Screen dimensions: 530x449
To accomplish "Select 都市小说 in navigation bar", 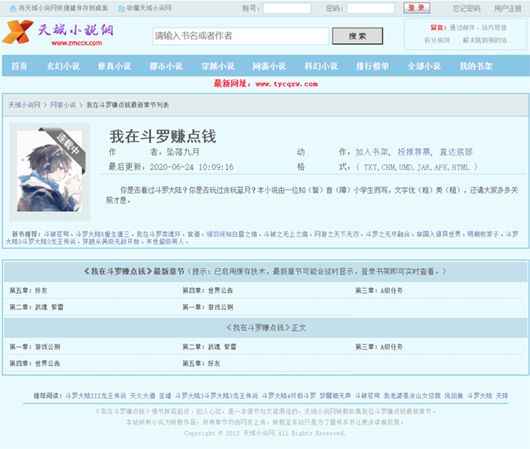I will (166, 66).
